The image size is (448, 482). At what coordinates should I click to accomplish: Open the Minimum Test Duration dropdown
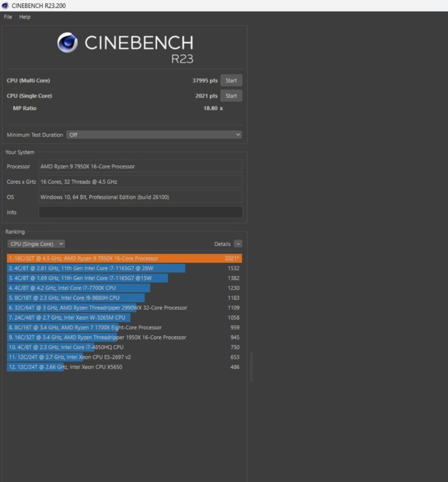[154, 135]
